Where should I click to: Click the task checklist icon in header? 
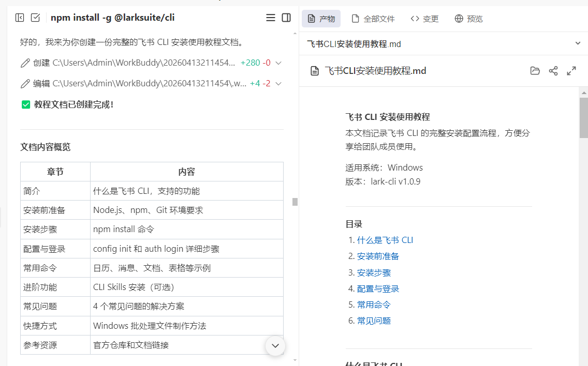coord(35,18)
